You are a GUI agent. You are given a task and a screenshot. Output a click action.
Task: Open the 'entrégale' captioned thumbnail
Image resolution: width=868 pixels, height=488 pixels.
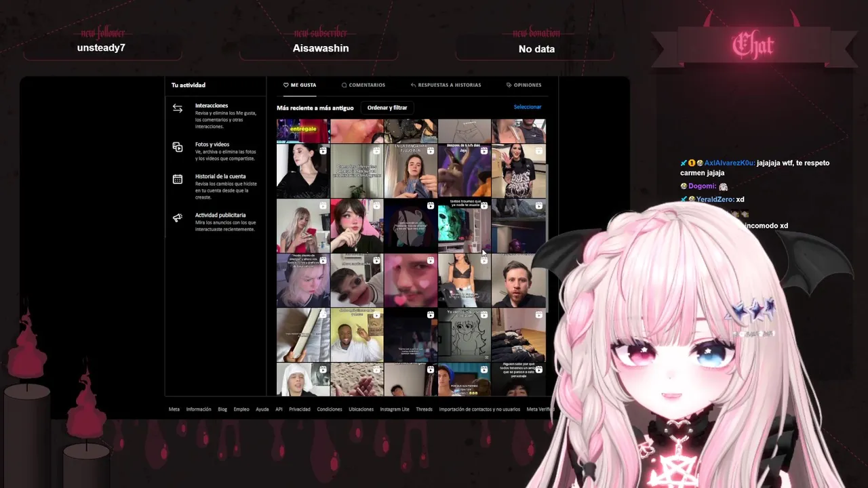(x=302, y=131)
